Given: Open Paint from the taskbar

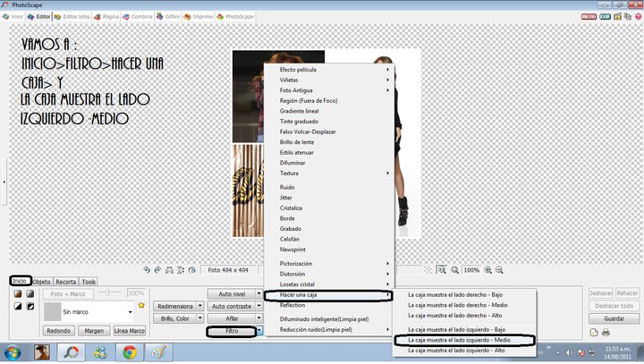Looking at the screenshot, I should tap(159, 352).
